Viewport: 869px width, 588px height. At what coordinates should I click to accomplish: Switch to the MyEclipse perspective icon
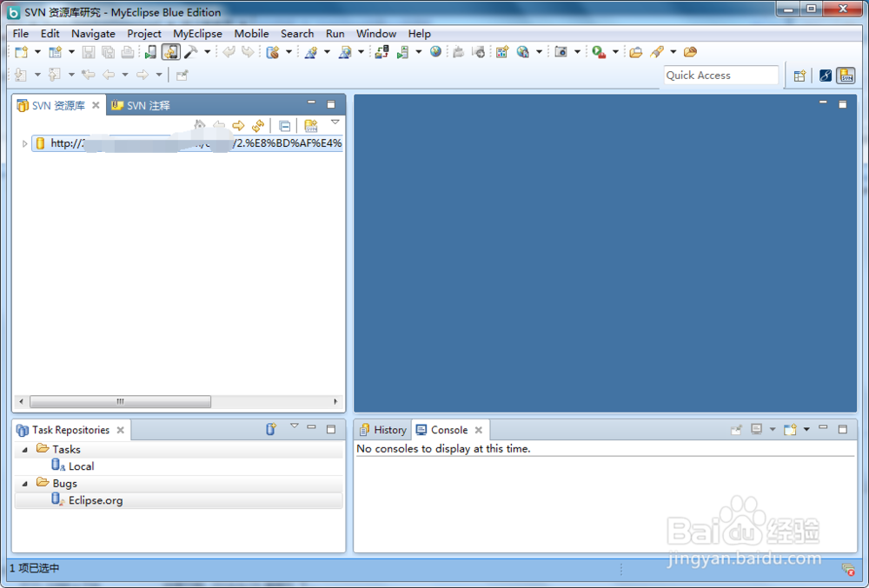[x=826, y=76]
